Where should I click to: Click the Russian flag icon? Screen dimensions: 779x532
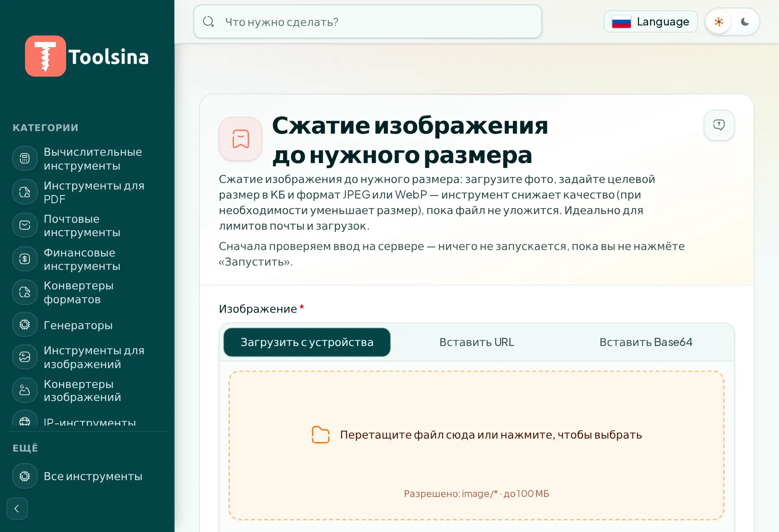pos(621,22)
